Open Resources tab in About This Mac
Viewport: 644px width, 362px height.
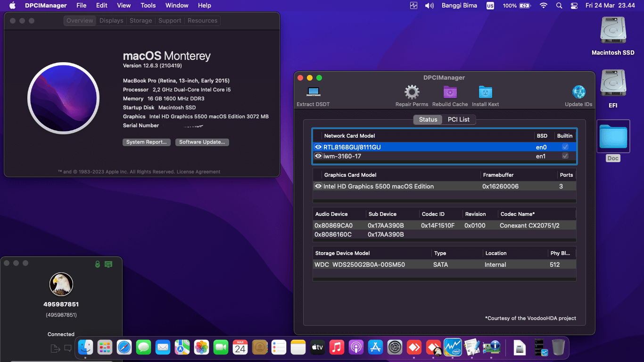tap(202, 21)
